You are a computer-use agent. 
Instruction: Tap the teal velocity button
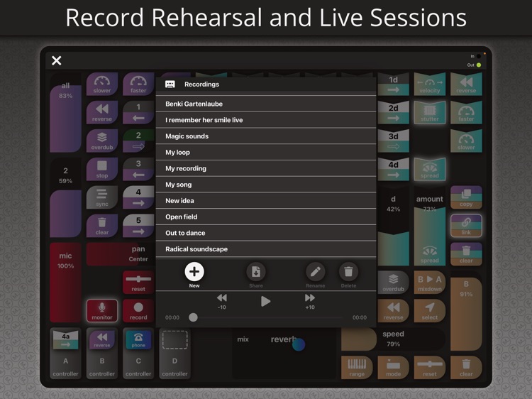pyautogui.click(x=430, y=84)
